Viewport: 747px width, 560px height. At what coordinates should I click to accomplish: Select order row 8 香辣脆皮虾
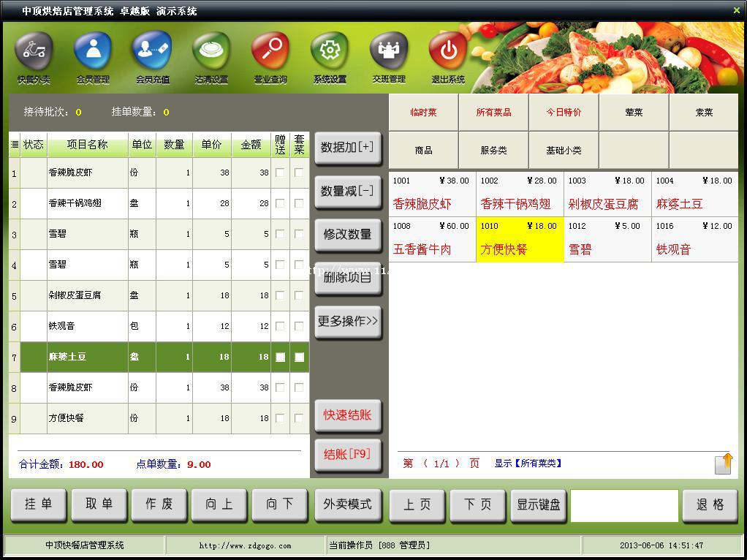(x=159, y=387)
